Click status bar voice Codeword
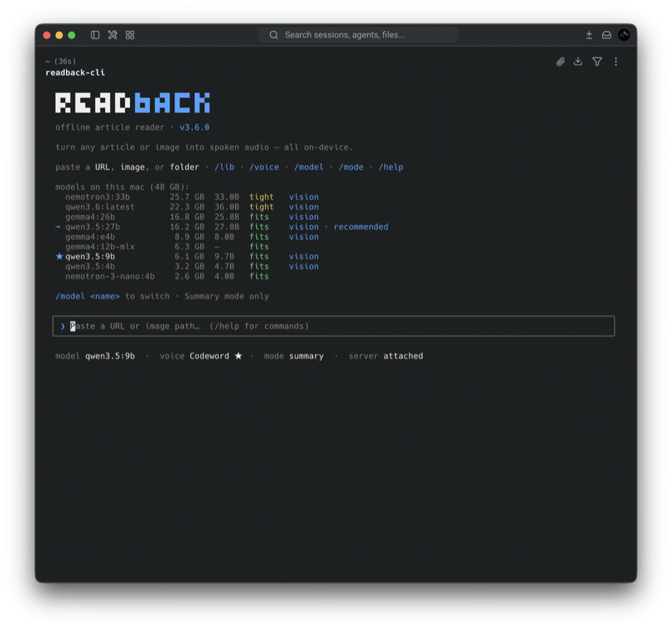 (209, 356)
